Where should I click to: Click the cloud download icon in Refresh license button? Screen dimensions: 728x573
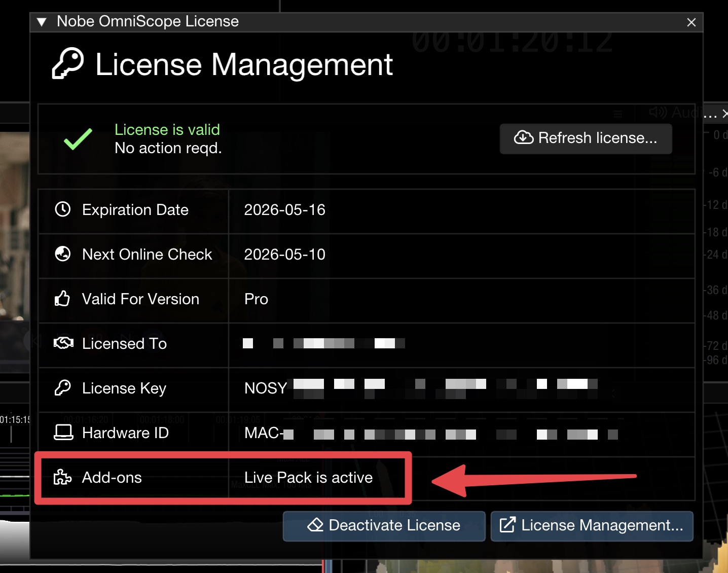524,137
